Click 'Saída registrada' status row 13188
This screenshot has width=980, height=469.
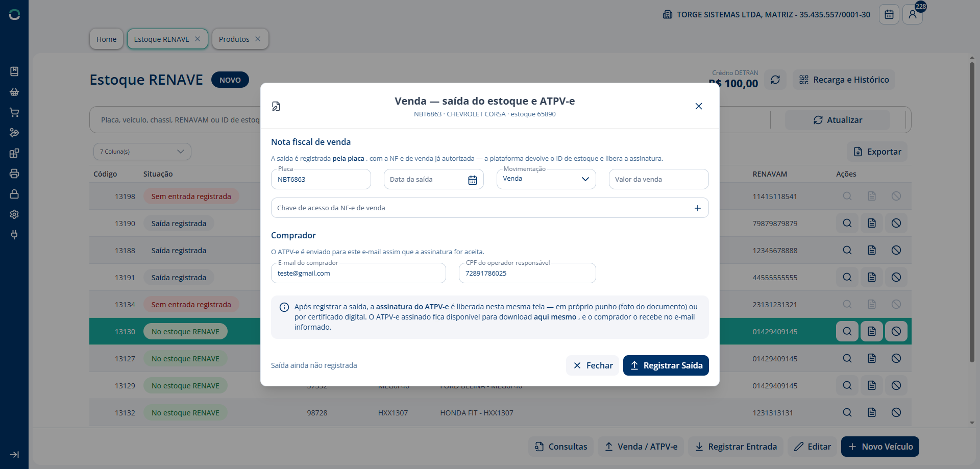179,250
